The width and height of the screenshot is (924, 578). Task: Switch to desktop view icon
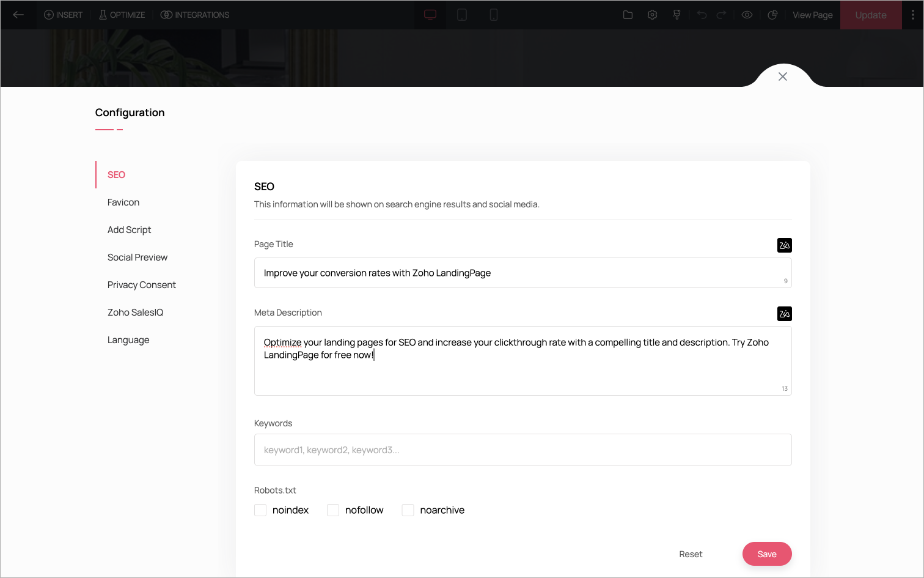click(x=430, y=15)
